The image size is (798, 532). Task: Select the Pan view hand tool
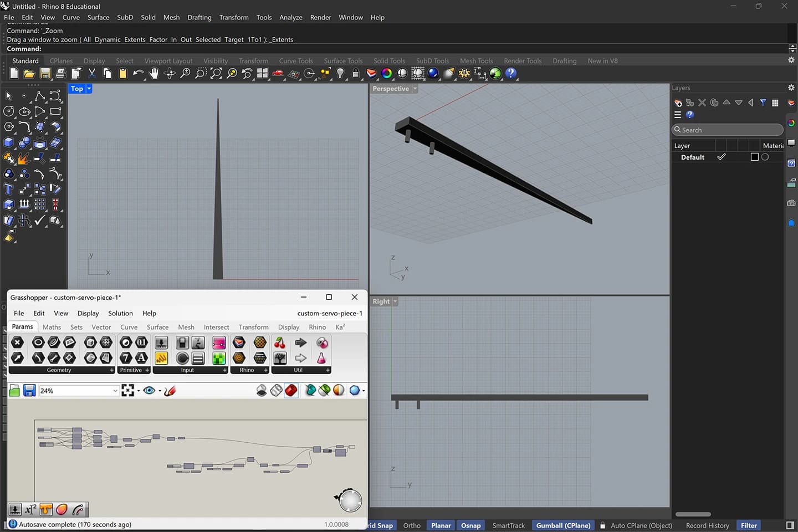click(154, 73)
